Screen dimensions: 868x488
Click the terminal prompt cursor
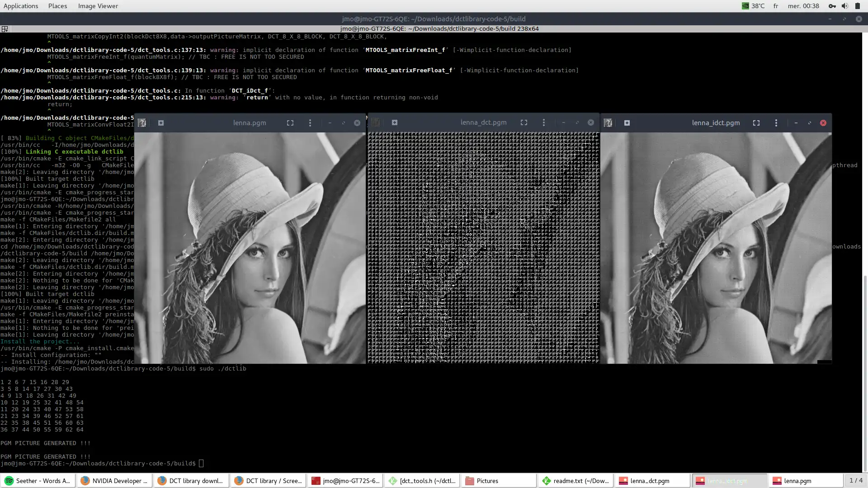click(201, 464)
